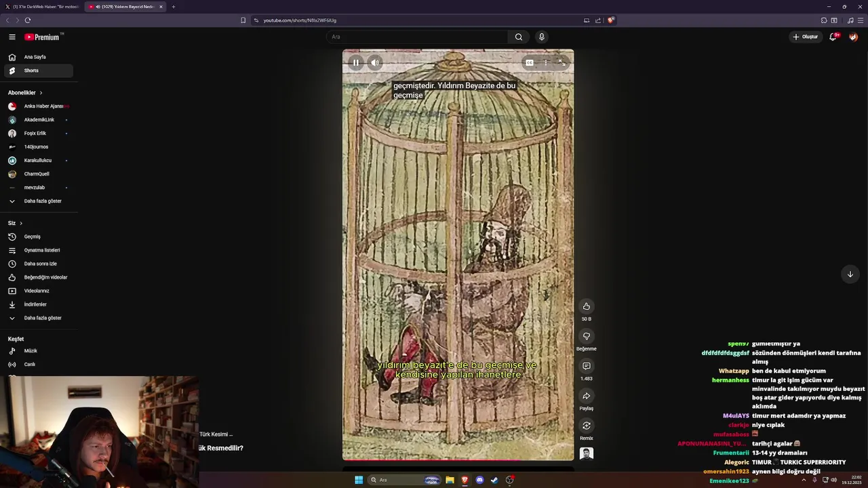
Task: Dislike the Short with thumbs down
Action: [587, 336]
